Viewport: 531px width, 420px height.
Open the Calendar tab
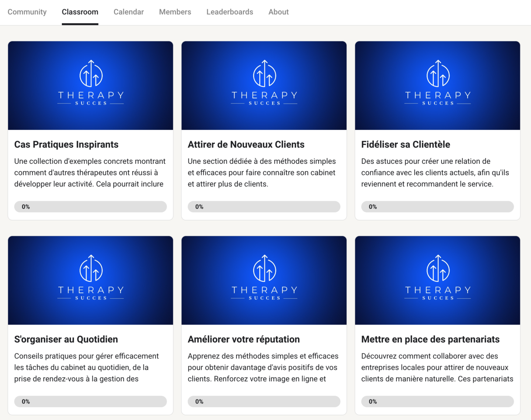[129, 12]
